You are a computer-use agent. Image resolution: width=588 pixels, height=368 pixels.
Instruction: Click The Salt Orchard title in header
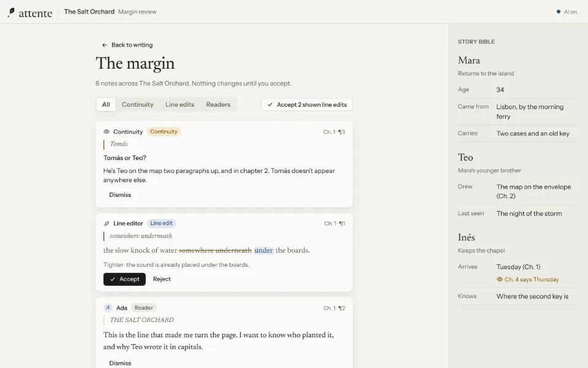(x=89, y=12)
